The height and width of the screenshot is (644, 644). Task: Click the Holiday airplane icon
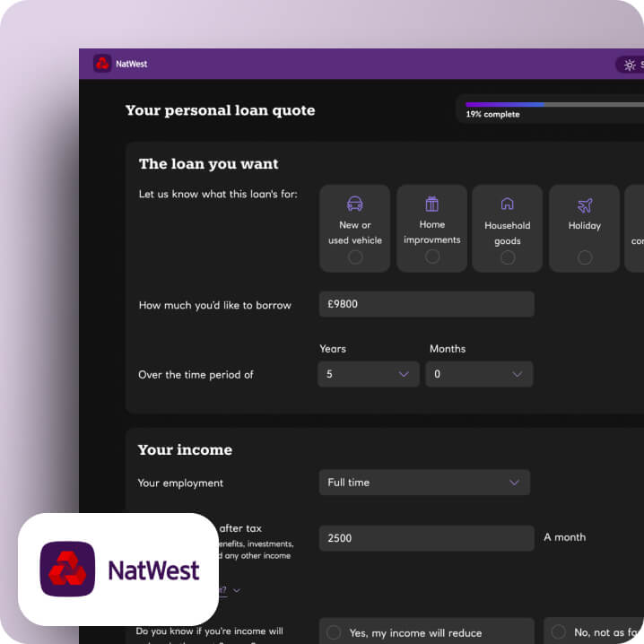click(x=585, y=205)
